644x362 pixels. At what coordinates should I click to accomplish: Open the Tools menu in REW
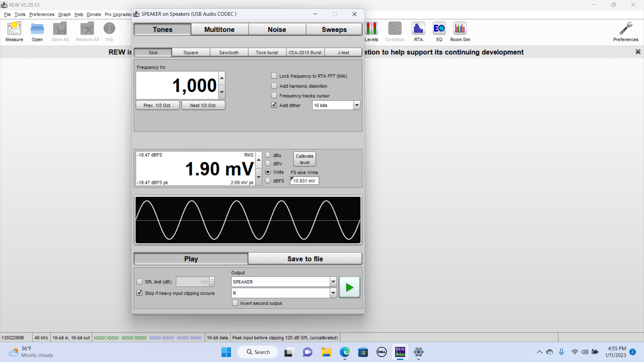[x=20, y=14]
